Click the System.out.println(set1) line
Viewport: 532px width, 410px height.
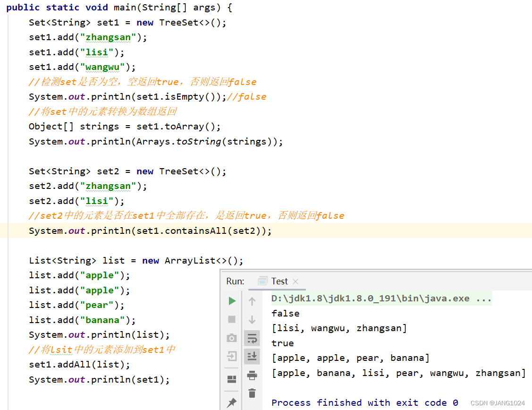pos(99,379)
